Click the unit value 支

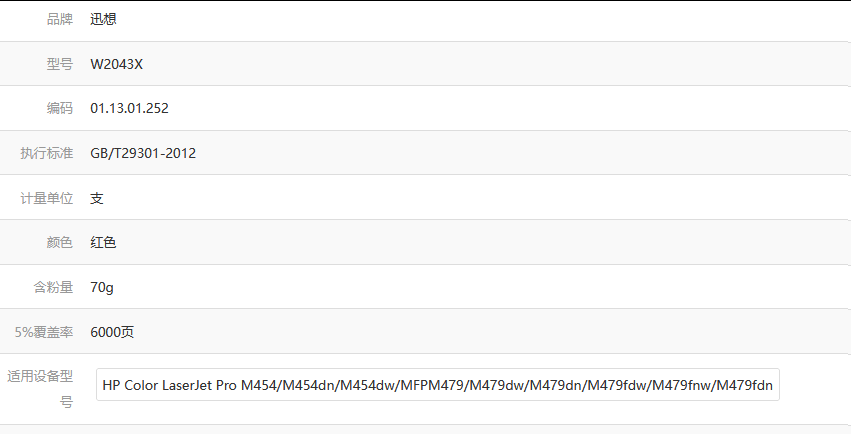pyautogui.click(x=97, y=198)
